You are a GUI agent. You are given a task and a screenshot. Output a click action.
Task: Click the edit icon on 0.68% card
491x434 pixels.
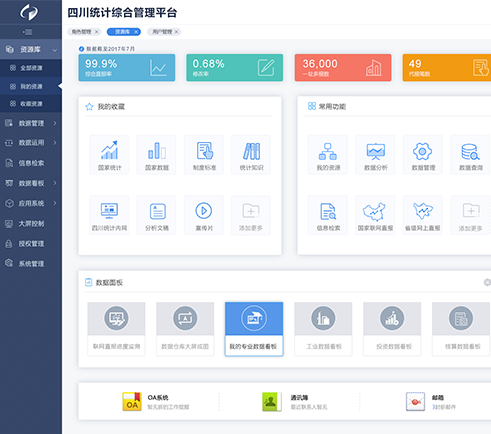pos(266,68)
